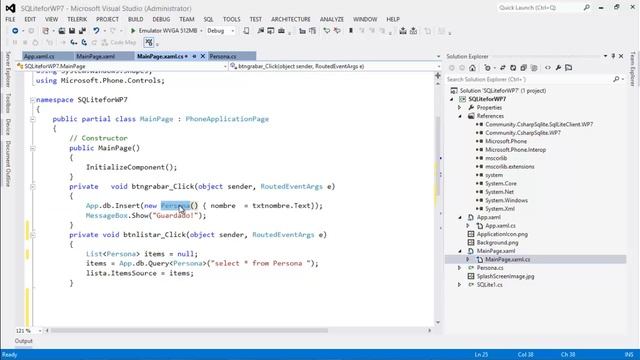Collapse the btnlistar_Click method outlining
This screenshot has width=640, height=360.
pos(33,235)
